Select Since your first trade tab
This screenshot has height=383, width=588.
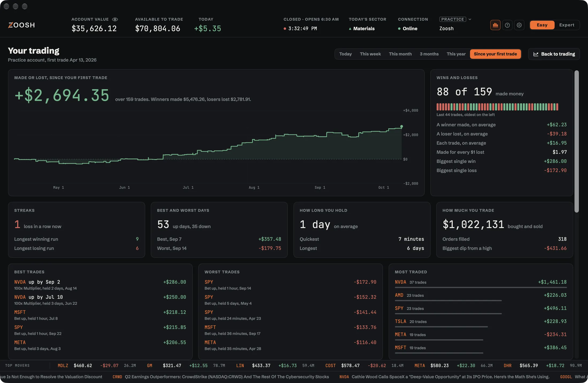(495, 54)
